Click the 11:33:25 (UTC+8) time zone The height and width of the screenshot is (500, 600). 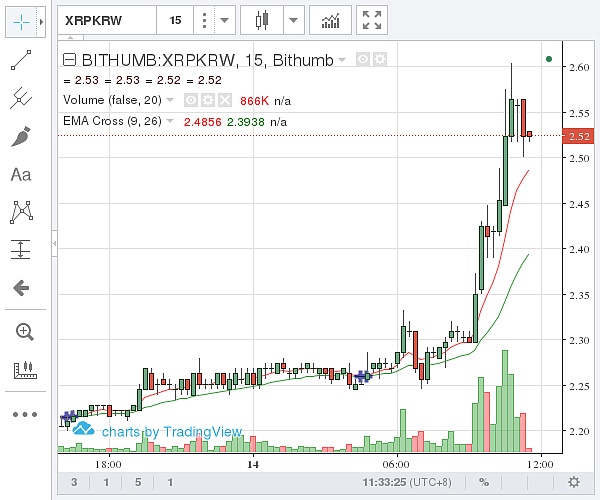407,482
